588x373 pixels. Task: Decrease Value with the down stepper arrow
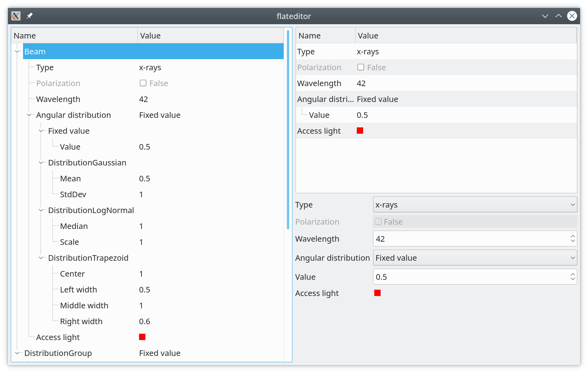tap(573, 280)
